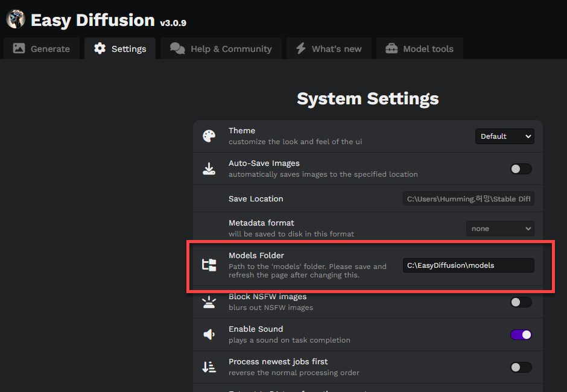The height and width of the screenshot is (392, 567).
Task: Click the Save Location label
Action: (256, 199)
